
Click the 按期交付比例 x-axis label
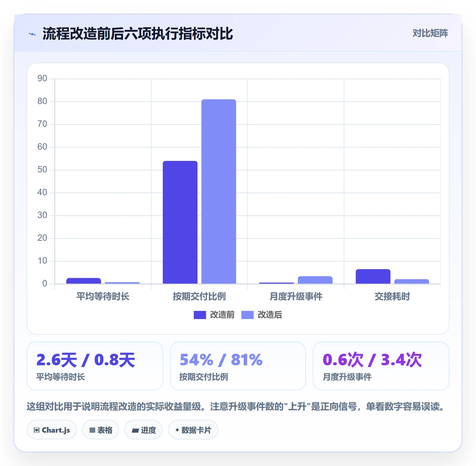coord(199,297)
